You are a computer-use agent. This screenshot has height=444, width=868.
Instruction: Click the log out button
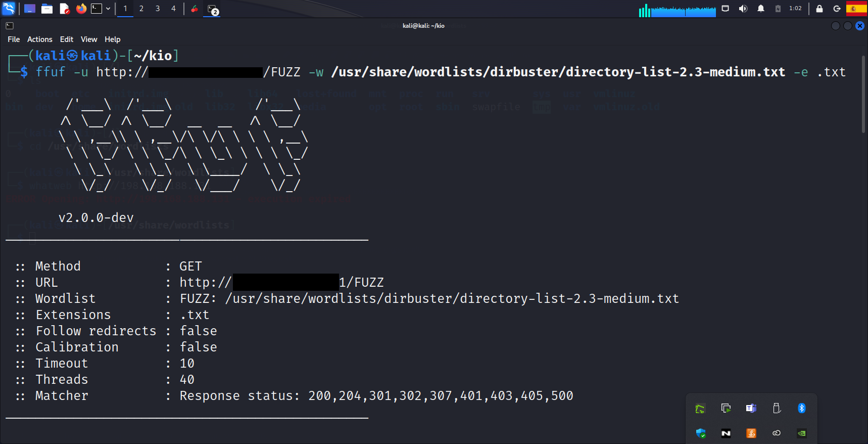coord(837,9)
